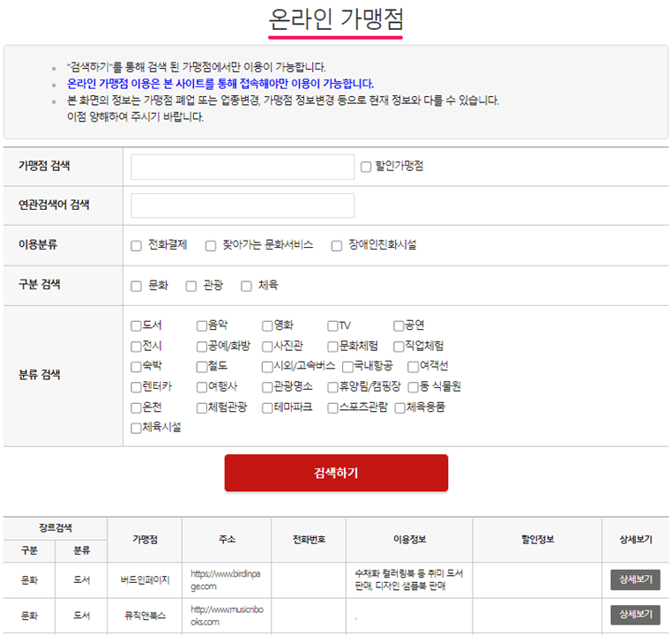Select the 철도 checkbox
Image resolution: width=672 pixels, height=635 pixels.
pyautogui.click(x=202, y=367)
